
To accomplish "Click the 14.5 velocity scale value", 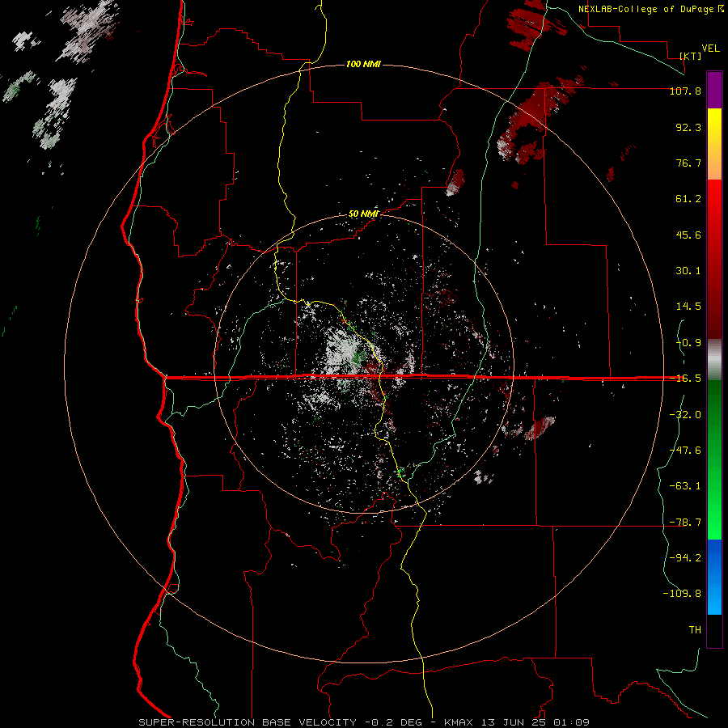I will (x=688, y=307).
